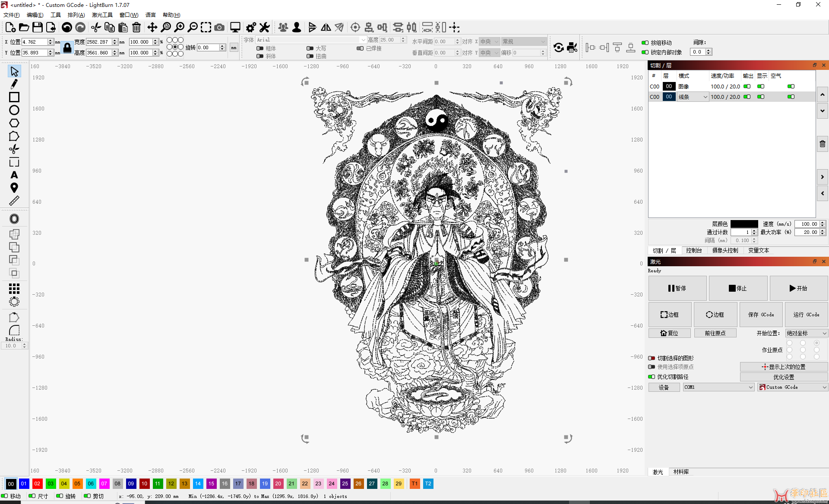Click the black 层颜色 swatch
The image size is (829, 504).
click(744, 224)
